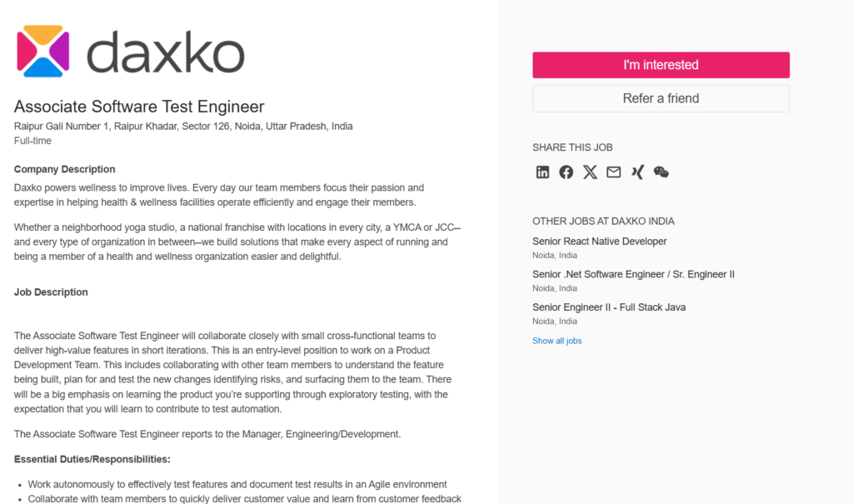Click Refer a friend button
Image resolution: width=853 pixels, height=504 pixels.
click(x=661, y=98)
